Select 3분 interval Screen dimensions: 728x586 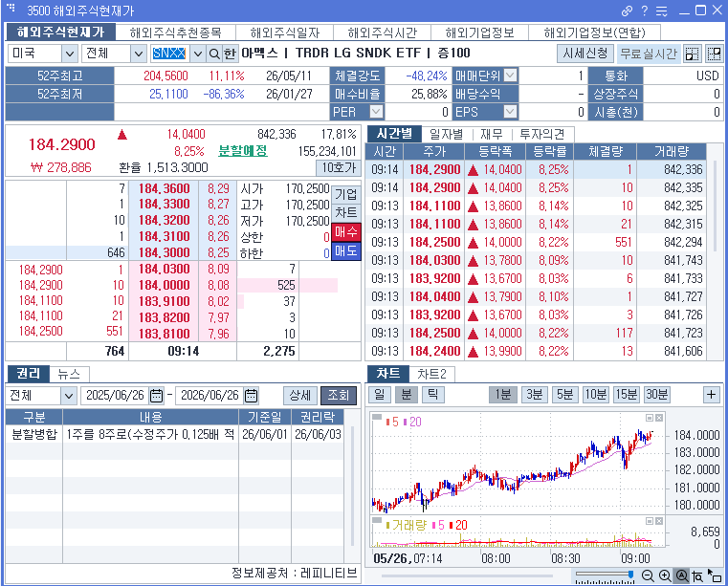tap(535, 395)
